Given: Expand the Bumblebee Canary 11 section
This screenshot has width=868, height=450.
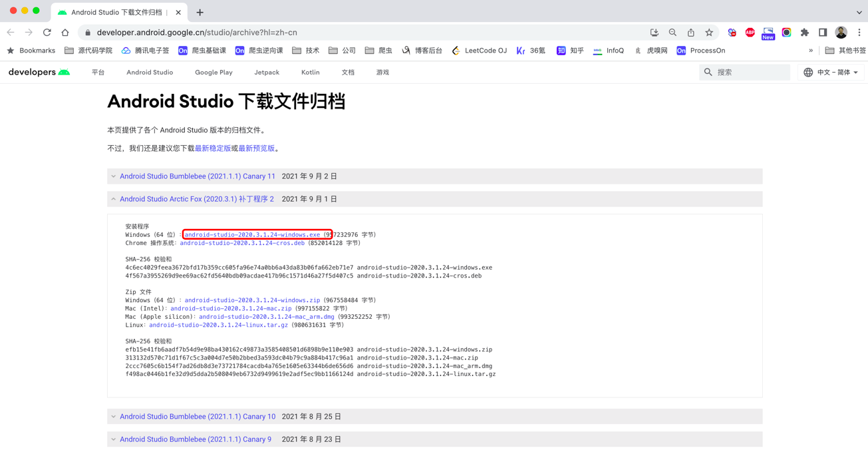Looking at the screenshot, I should click(434, 176).
